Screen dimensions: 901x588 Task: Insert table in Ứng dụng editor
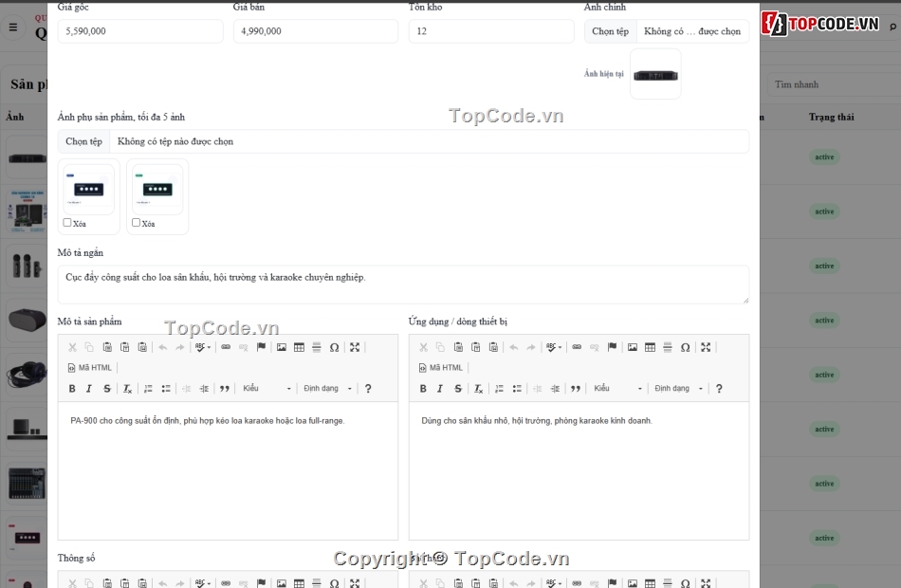(x=650, y=347)
